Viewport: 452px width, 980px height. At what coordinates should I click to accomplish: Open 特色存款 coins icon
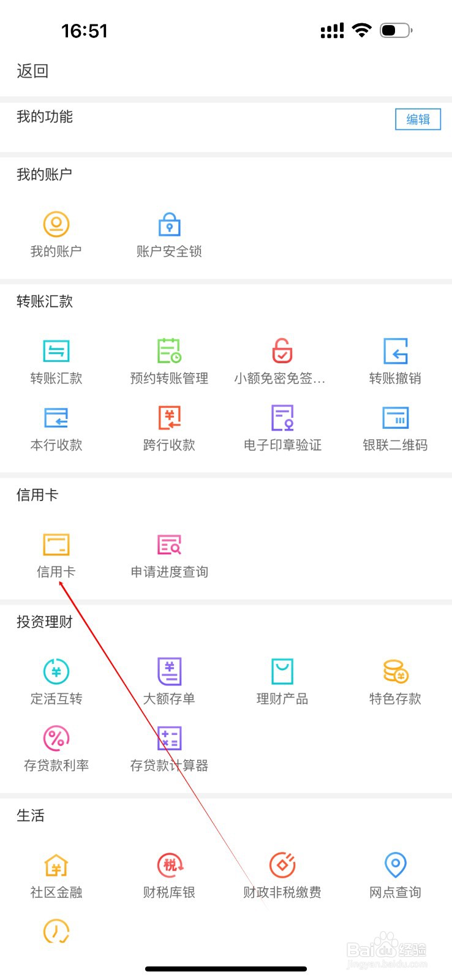tap(396, 671)
